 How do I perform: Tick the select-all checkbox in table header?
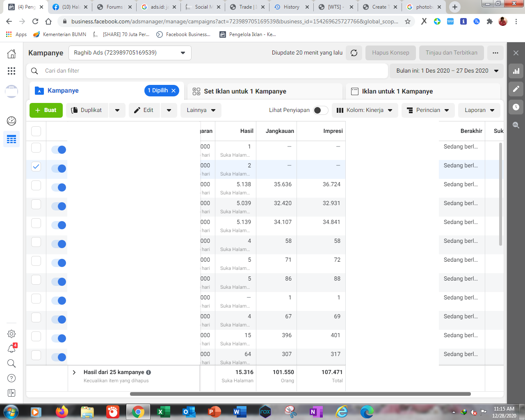[x=36, y=131]
